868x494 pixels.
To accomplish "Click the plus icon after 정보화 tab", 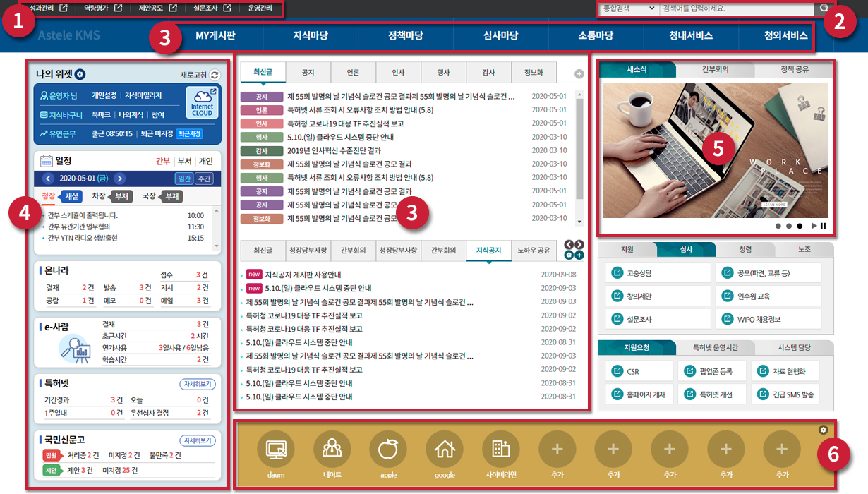I will [579, 74].
